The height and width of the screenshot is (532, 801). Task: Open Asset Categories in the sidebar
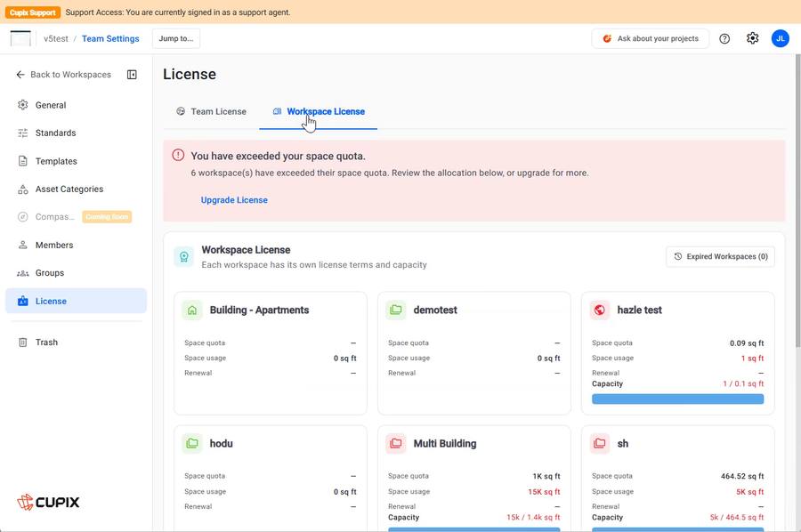(77, 189)
